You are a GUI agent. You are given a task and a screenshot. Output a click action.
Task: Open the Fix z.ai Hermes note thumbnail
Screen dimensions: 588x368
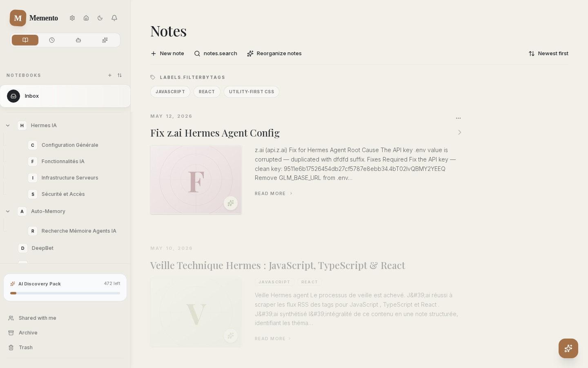(x=196, y=180)
